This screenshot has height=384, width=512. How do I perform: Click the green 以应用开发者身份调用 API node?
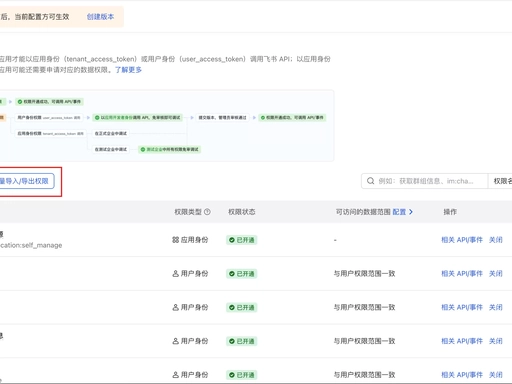pos(138,117)
